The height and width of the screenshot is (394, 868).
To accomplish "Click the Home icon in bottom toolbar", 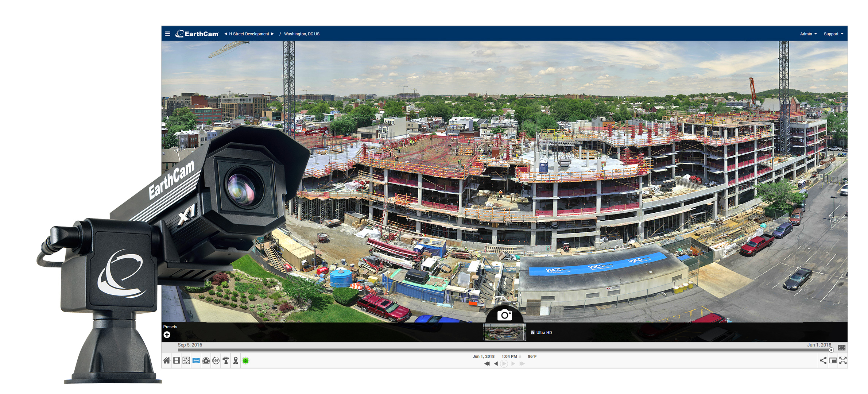I will [x=166, y=360].
